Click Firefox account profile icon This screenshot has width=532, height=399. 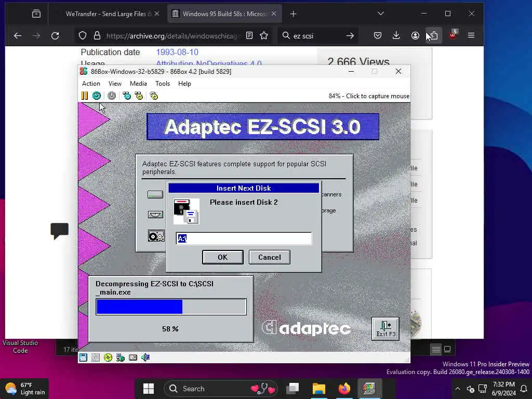415,35
